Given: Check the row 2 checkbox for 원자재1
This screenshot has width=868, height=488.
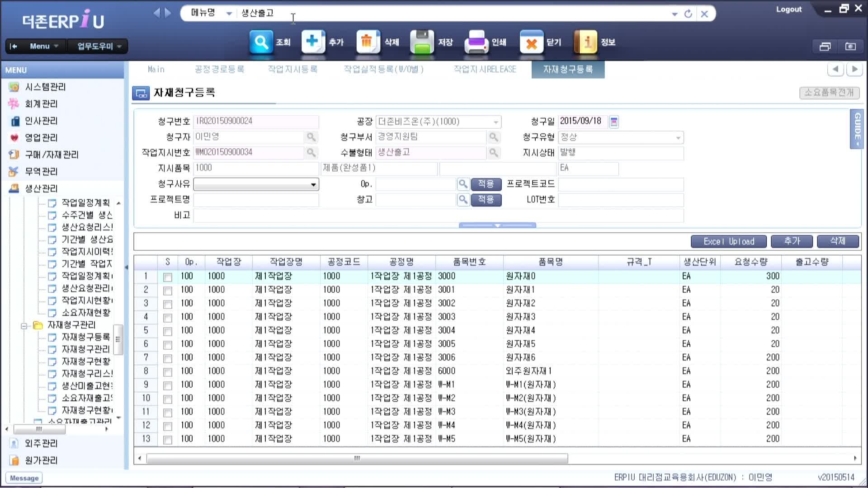Looking at the screenshot, I should click(168, 291).
